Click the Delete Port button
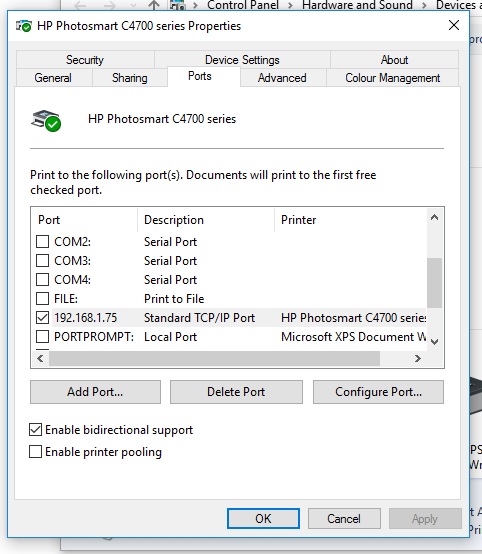 tap(236, 392)
